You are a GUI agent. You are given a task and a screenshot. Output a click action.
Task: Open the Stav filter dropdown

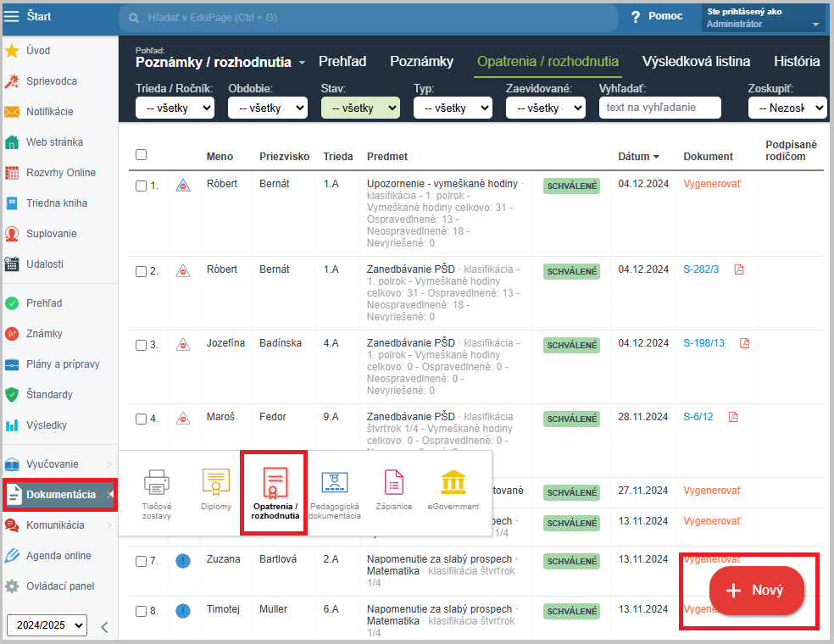pos(360,108)
